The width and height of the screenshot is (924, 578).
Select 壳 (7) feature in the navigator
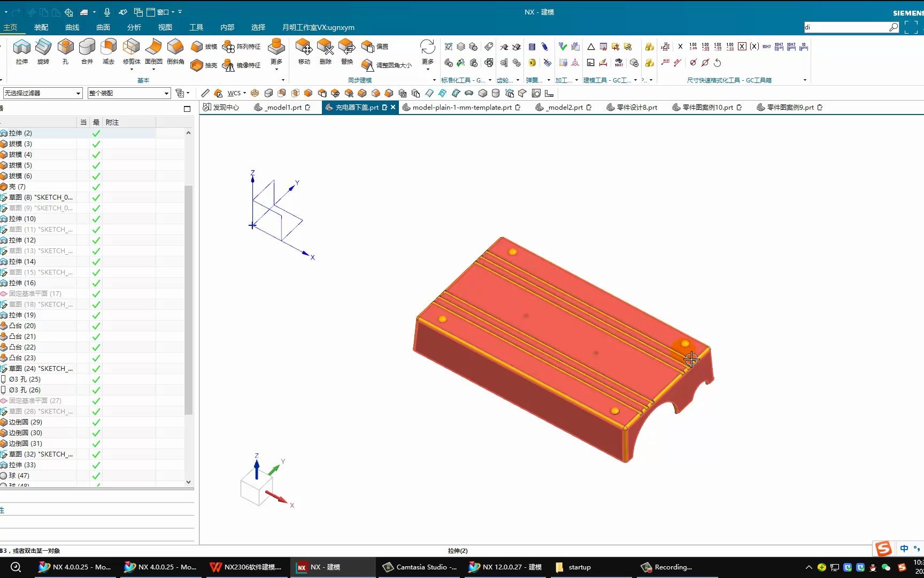click(17, 187)
